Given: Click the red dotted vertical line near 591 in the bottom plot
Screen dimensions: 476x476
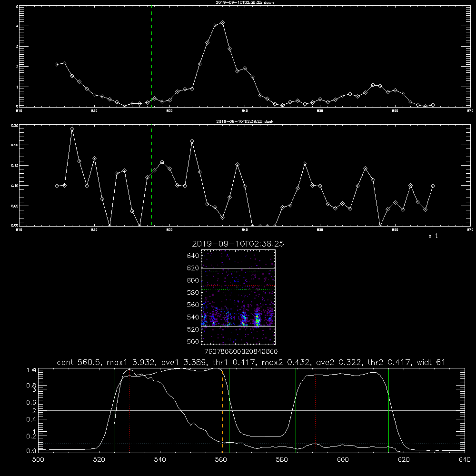Looking at the screenshot, I should pyautogui.click(x=316, y=410).
